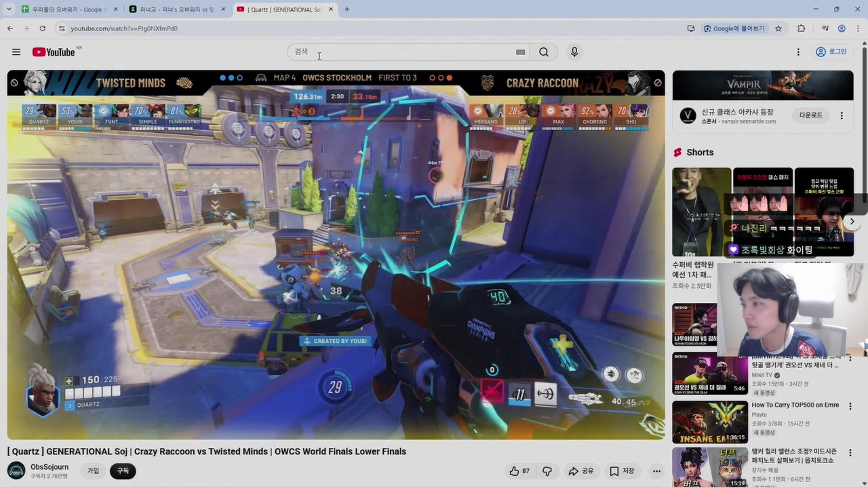Screen dimensions: 868x488
Task: Click the 구독 subscribe button
Action: click(x=122, y=471)
